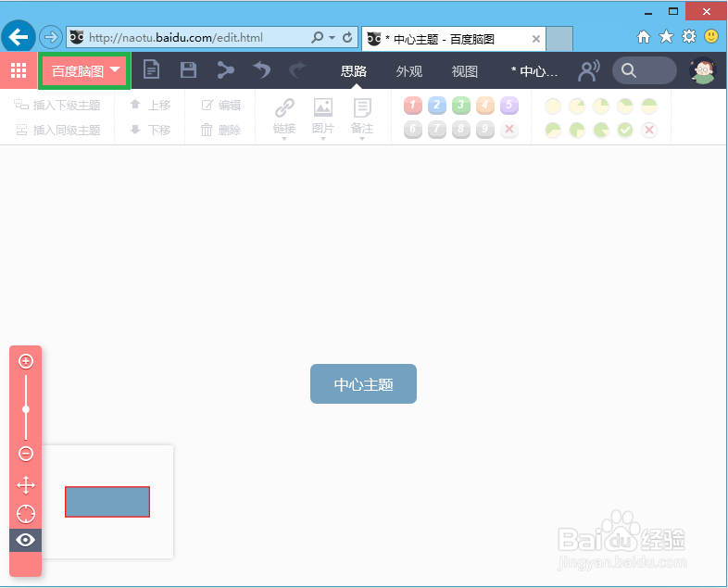The image size is (728, 588).
Task: Set priority 3 green badge
Action: click(461, 106)
